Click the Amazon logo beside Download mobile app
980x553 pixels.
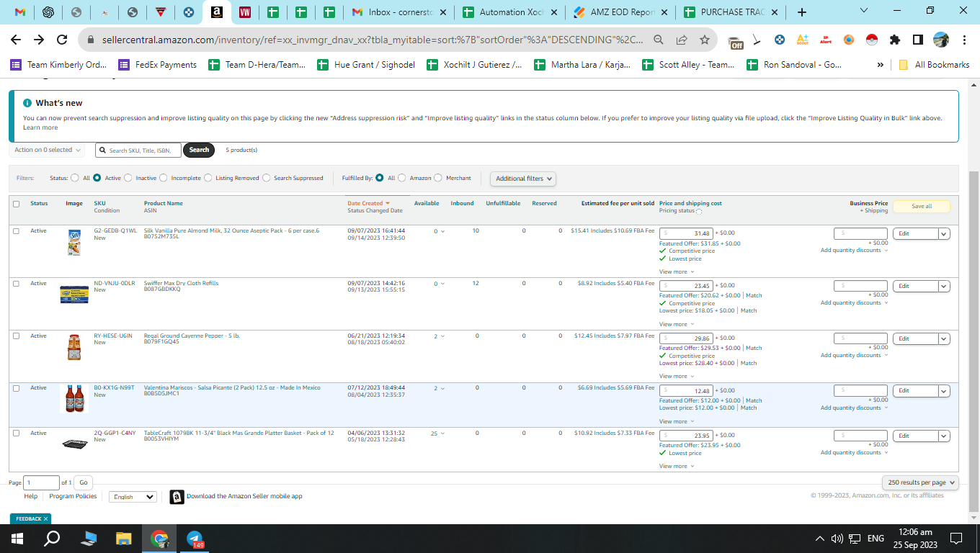(177, 497)
